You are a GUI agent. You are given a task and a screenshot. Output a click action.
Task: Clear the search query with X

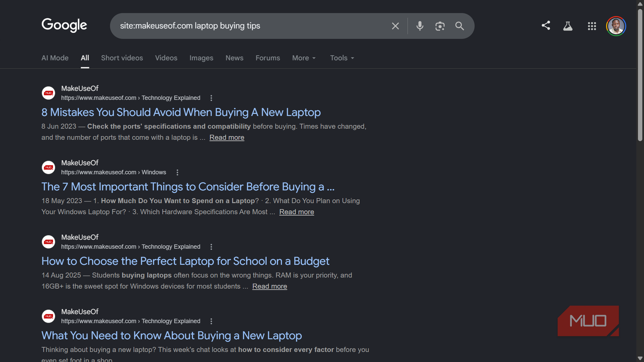[395, 26]
